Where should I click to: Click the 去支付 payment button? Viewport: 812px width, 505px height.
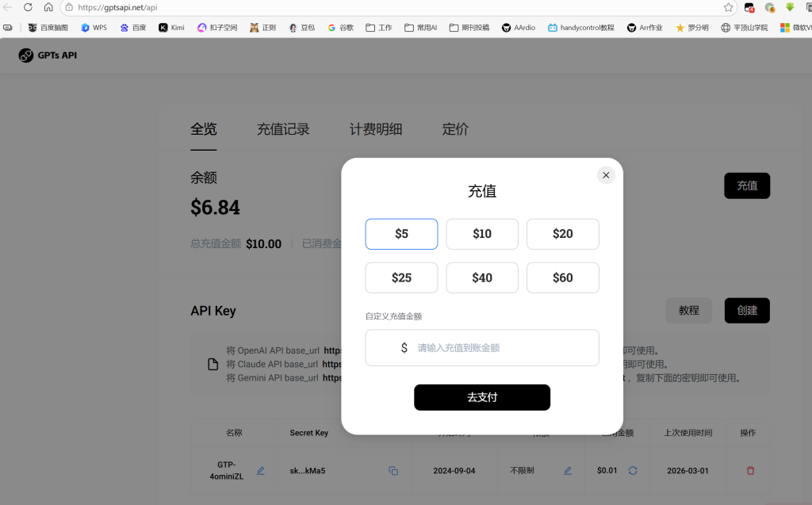point(482,397)
